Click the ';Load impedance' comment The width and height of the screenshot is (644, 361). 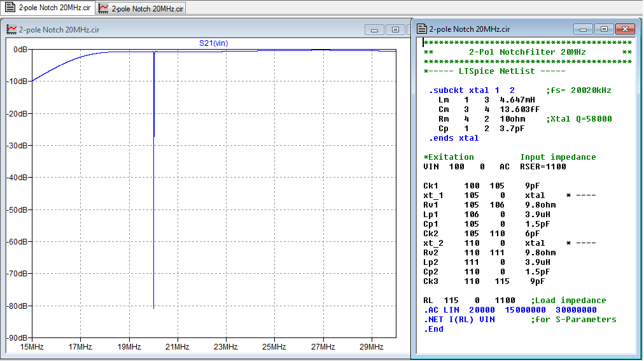tap(568, 301)
